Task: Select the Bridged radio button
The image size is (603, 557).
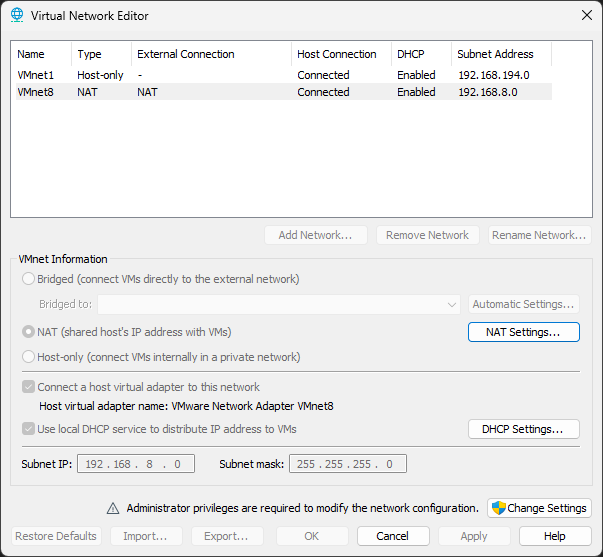Action: coord(28,280)
